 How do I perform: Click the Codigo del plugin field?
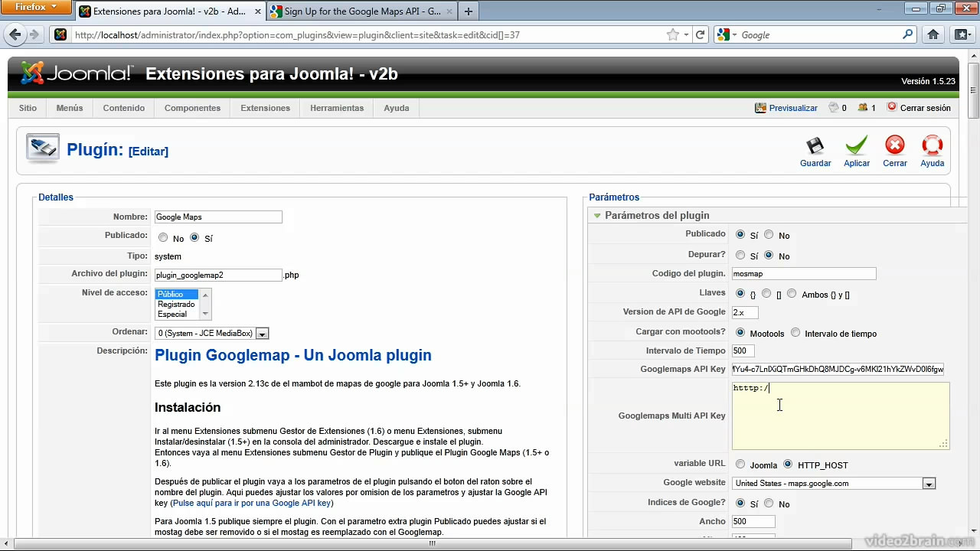(804, 273)
